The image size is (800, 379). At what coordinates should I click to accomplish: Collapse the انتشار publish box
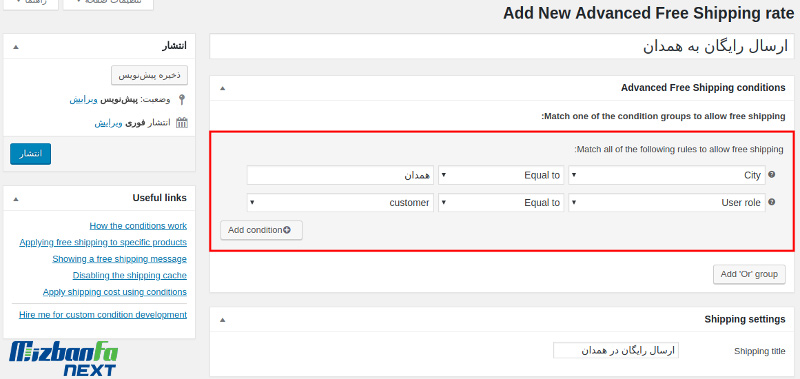pos(16,47)
